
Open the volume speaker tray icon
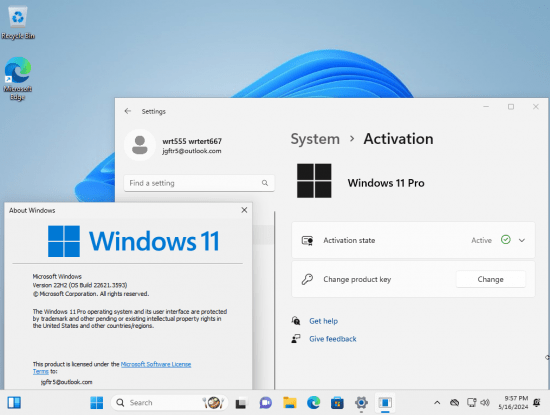(485, 402)
